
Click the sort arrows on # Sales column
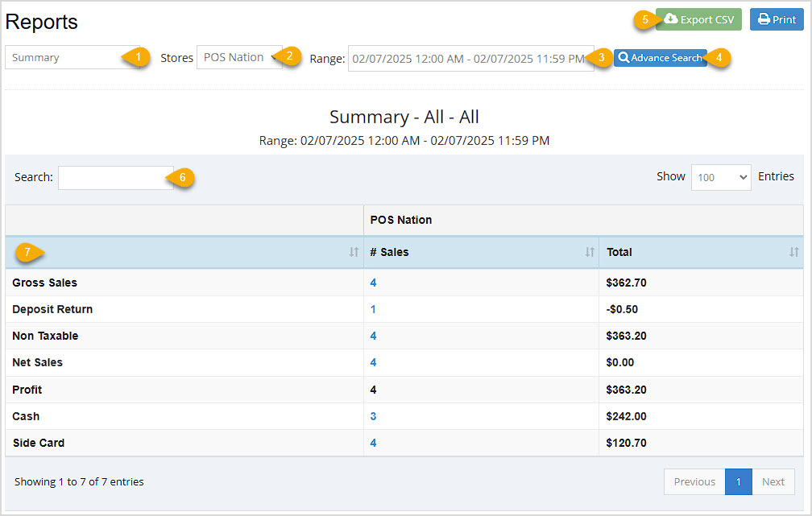click(590, 252)
